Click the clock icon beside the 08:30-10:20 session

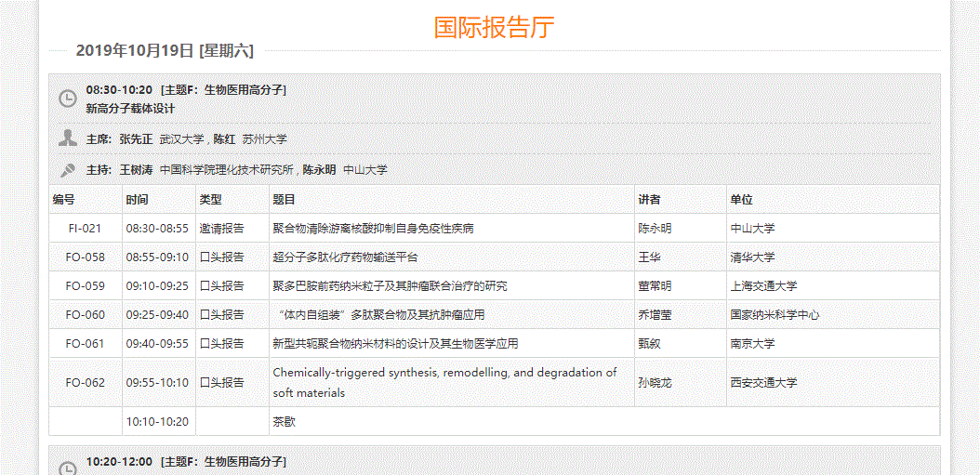coord(68,99)
